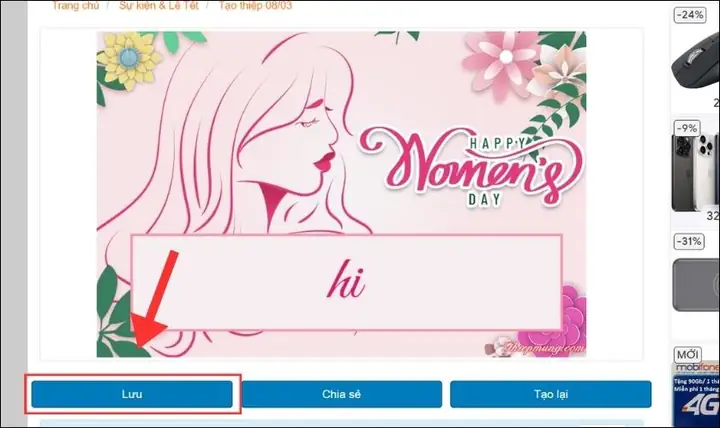720x428 pixels.
Task: Click the Lưu button to save card
Action: [132, 394]
